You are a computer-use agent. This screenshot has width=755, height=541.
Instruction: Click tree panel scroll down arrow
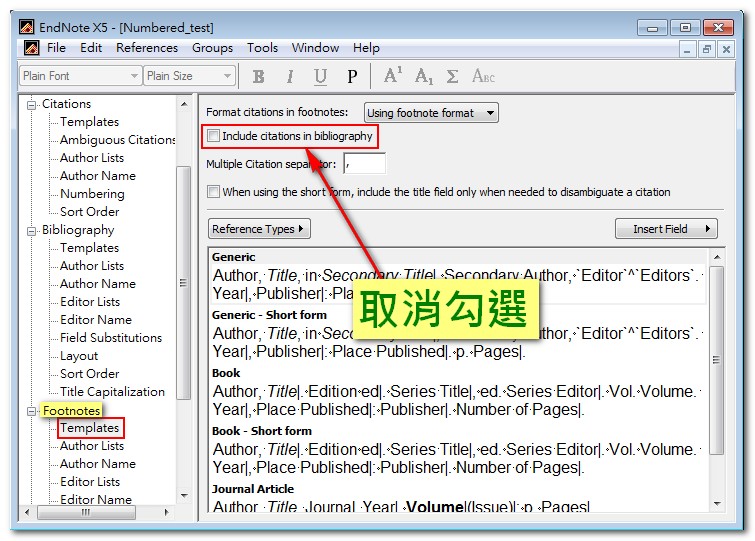183,496
